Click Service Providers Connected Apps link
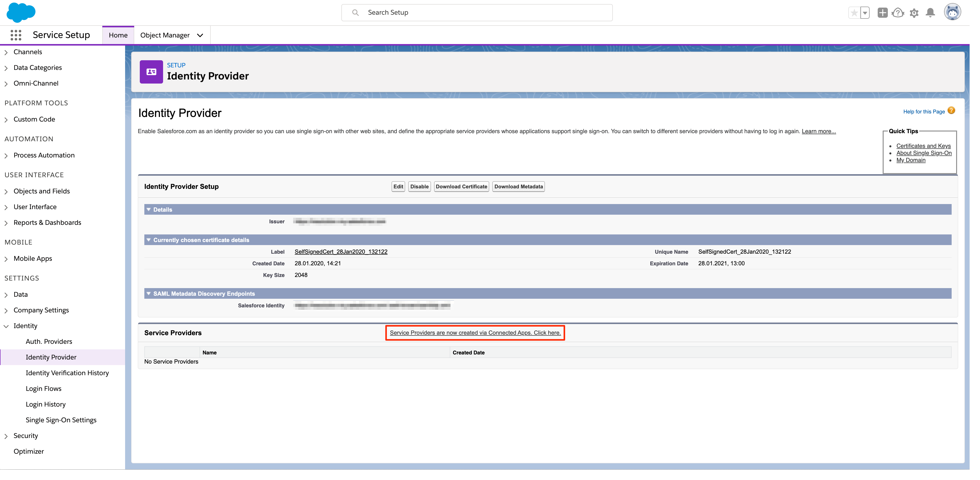Viewport: 980px width, 480px height. point(475,333)
